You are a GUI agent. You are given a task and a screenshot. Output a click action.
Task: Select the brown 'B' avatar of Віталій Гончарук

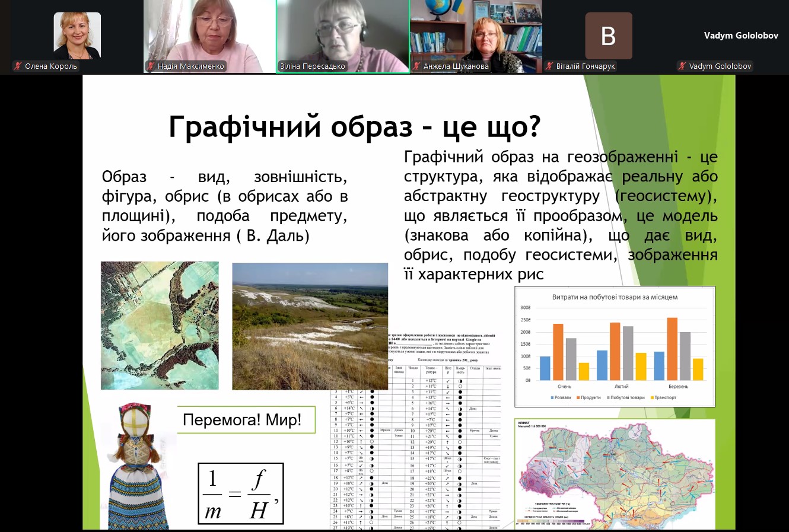[x=608, y=36]
